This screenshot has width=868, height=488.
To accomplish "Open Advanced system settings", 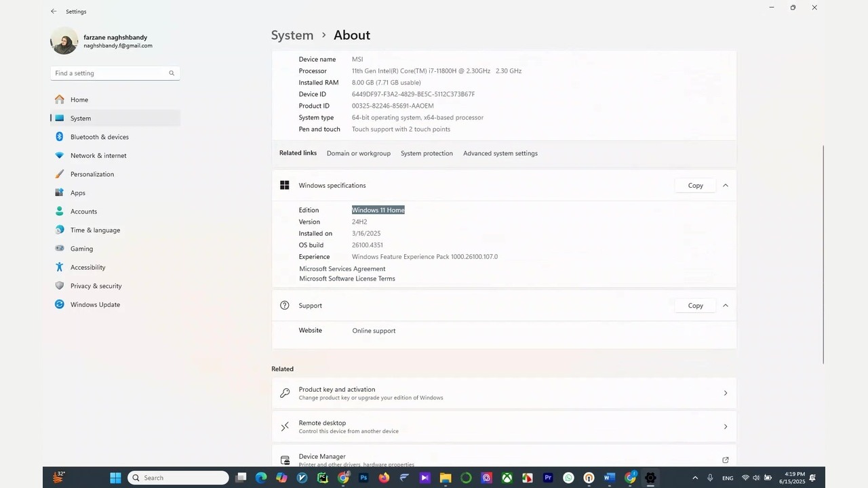I will pyautogui.click(x=500, y=153).
